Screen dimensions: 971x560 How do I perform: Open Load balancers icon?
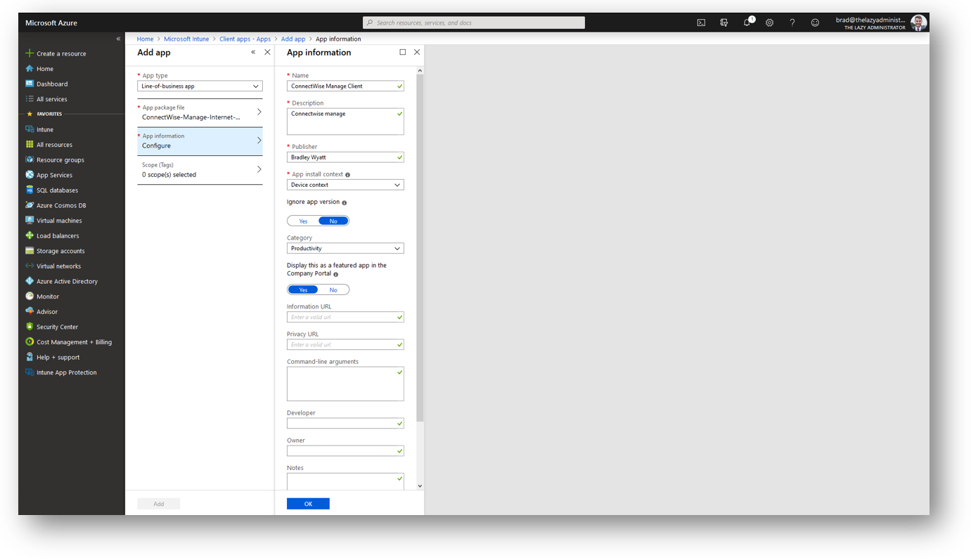(x=30, y=235)
